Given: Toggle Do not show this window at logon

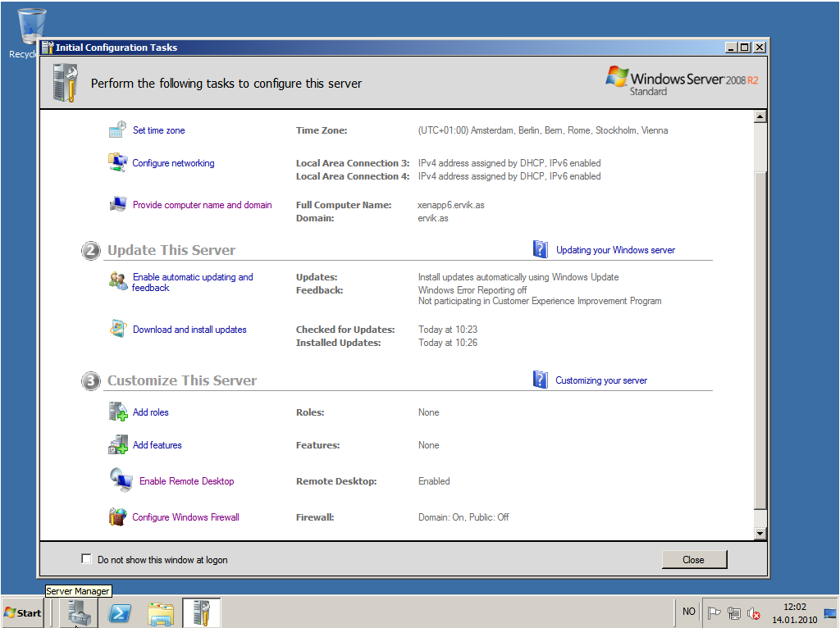Looking at the screenshot, I should coord(86,559).
